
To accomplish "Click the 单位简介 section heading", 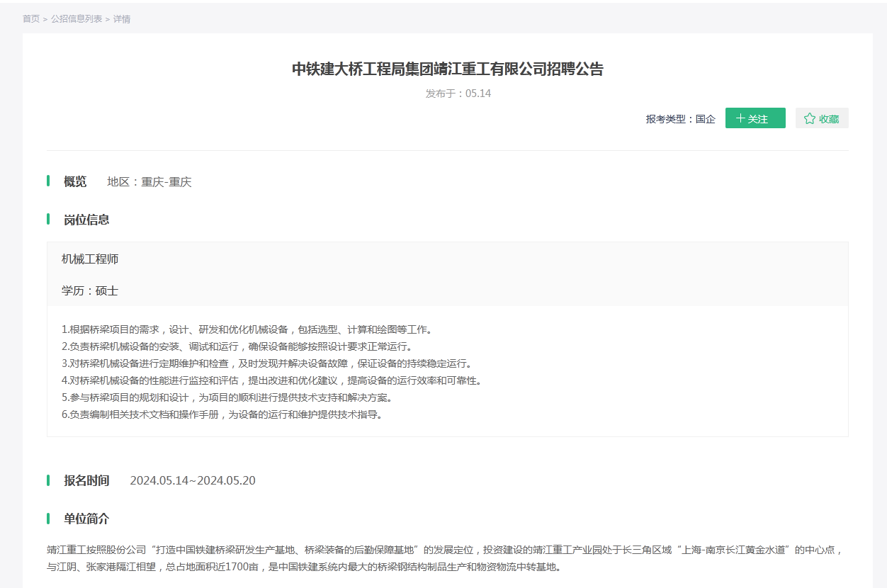I will (86, 519).
